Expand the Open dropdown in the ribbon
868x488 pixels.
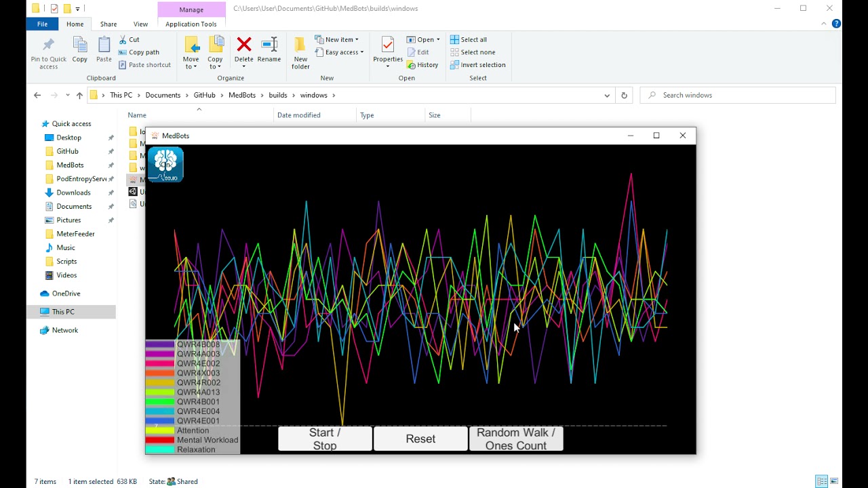tap(424, 40)
